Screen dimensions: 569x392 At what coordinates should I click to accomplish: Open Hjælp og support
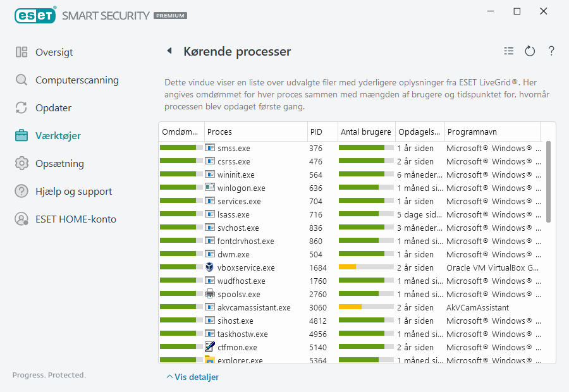click(x=73, y=192)
